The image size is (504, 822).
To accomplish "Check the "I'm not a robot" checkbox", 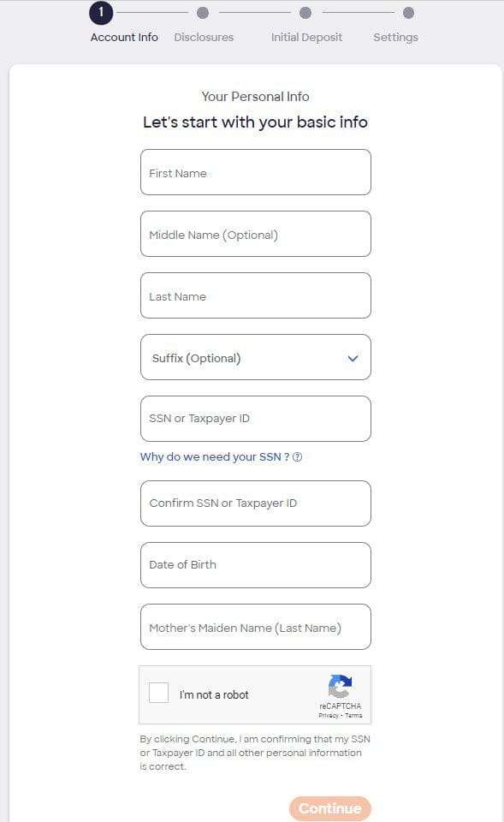I will pyautogui.click(x=158, y=693).
